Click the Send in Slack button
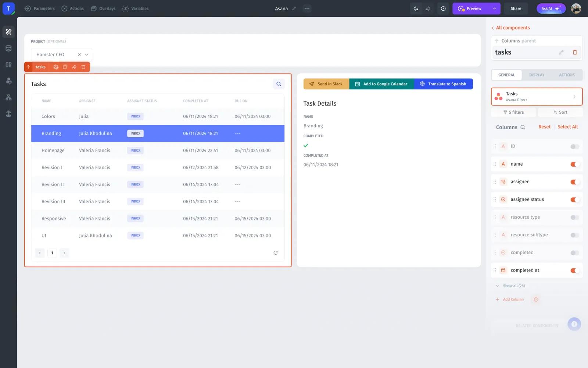Image resolution: width=588 pixels, height=368 pixels. 326,84
